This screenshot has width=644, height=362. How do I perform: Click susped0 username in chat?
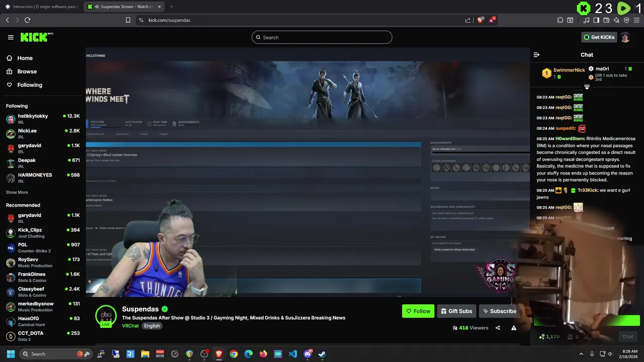pyautogui.click(x=565, y=129)
